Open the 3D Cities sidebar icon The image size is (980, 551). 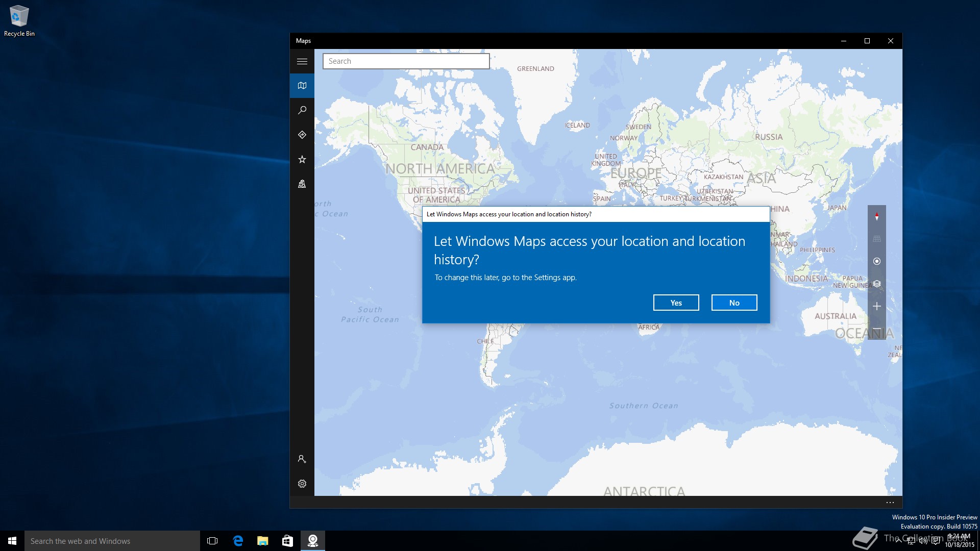pyautogui.click(x=302, y=184)
